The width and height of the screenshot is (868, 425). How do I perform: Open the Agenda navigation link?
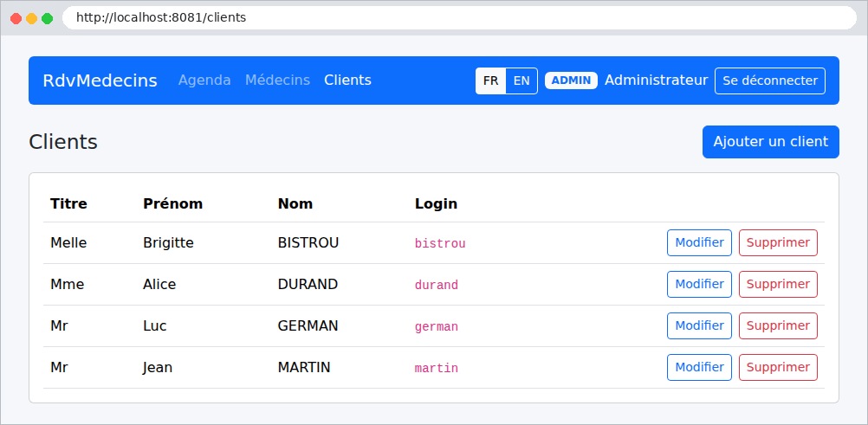[204, 80]
